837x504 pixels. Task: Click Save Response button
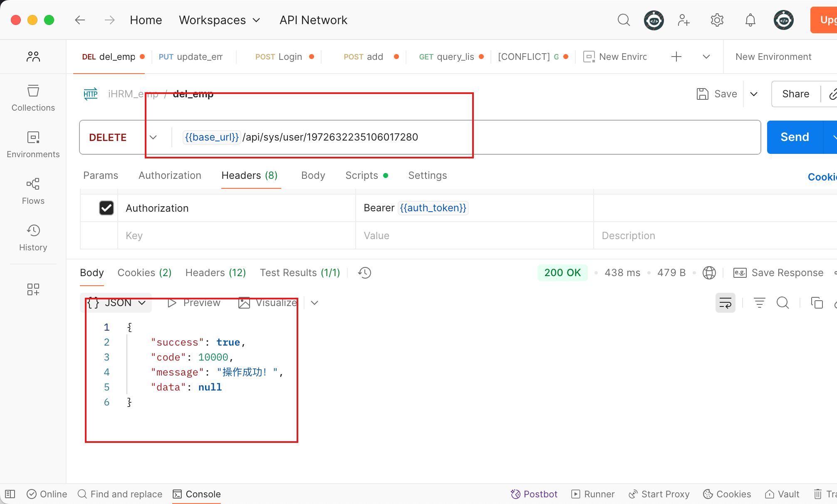pos(778,273)
